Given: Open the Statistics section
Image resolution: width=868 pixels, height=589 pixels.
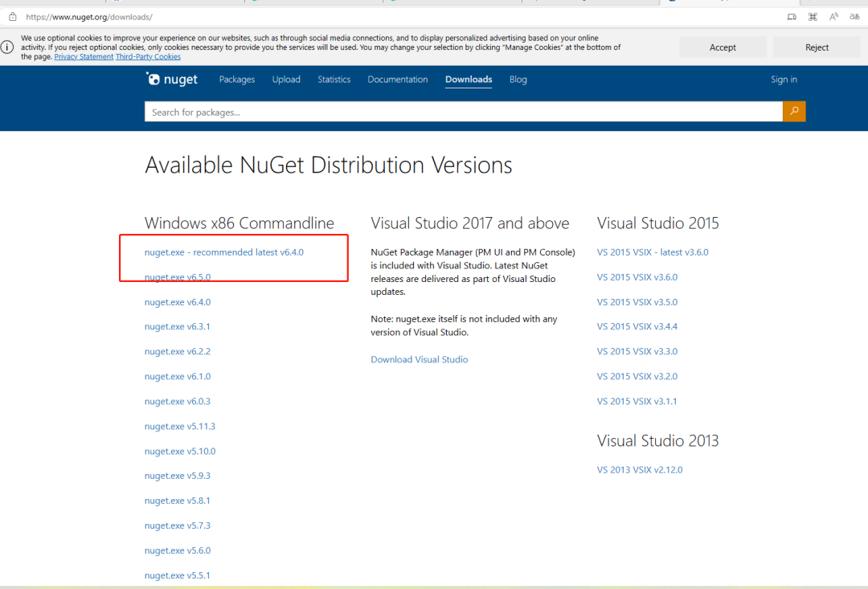Looking at the screenshot, I should tap(334, 79).
